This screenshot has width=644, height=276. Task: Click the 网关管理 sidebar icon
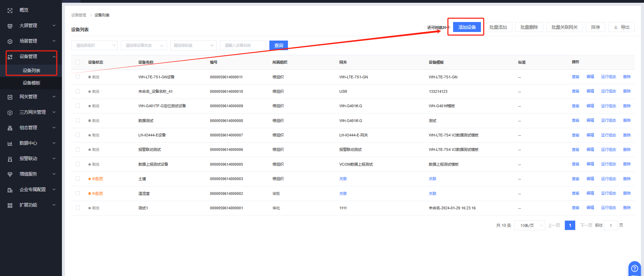(x=10, y=97)
